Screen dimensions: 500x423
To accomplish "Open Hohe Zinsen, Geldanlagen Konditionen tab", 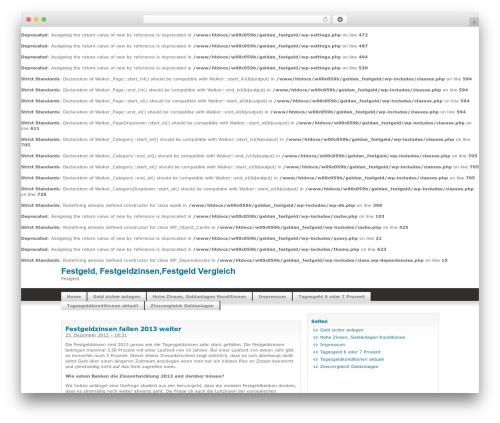I will pos(199,296).
